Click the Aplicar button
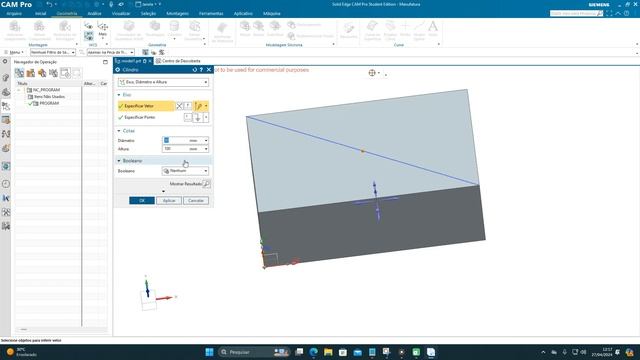The width and height of the screenshot is (640, 360). click(x=169, y=200)
